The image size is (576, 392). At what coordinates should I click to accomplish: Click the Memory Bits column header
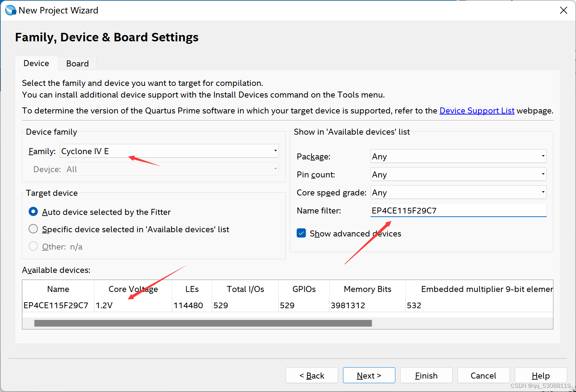click(x=367, y=289)
